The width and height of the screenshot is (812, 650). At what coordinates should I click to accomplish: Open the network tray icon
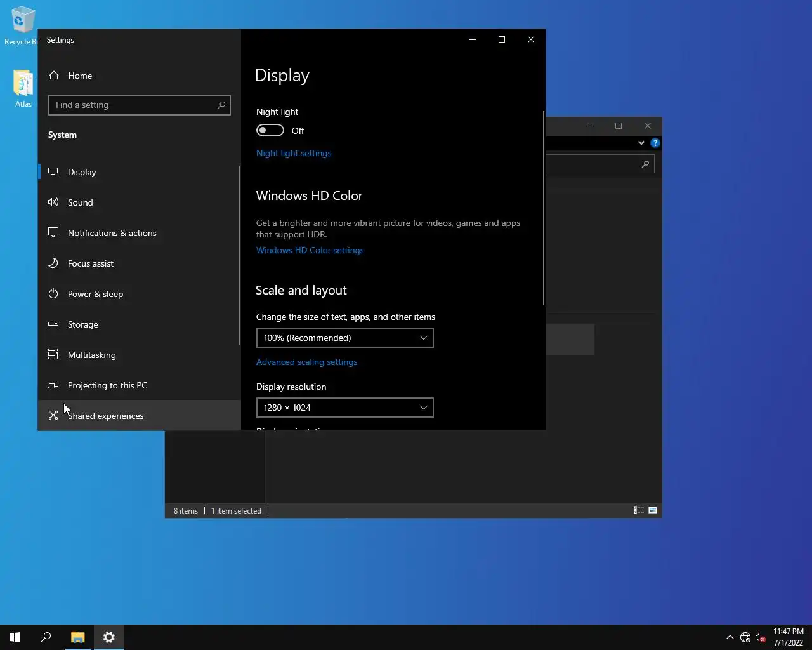pyautogui.click(x=745, y=637)
